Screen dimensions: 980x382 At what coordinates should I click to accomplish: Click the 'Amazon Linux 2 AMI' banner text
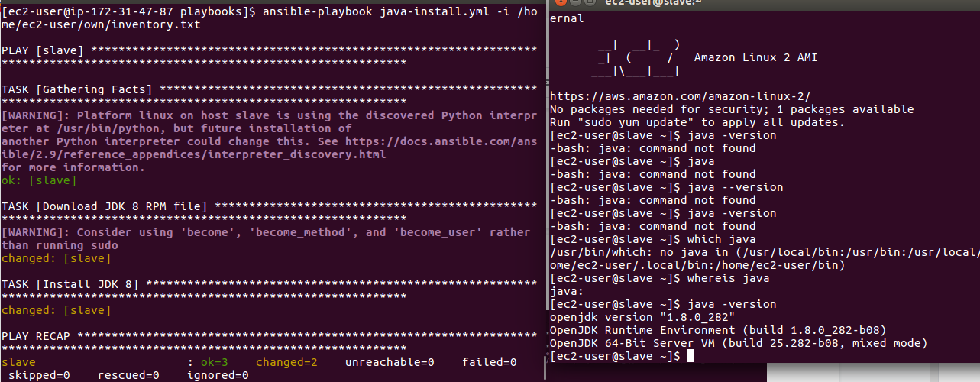755,57
